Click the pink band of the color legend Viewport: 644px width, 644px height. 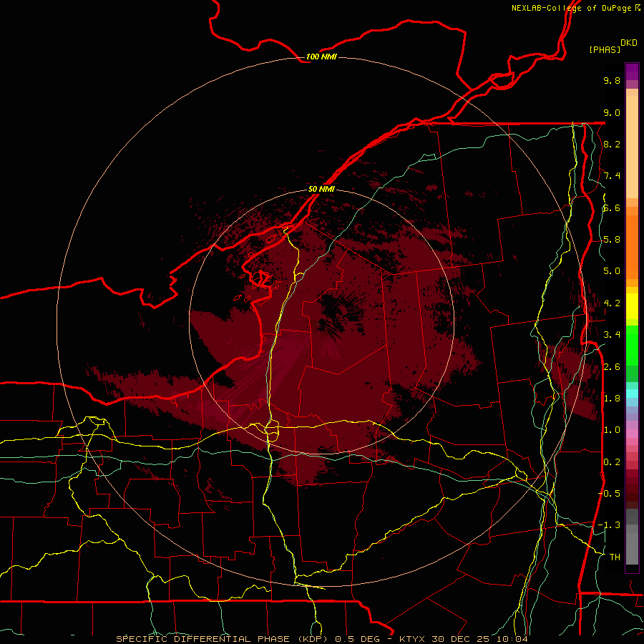[x=632, y=434]
